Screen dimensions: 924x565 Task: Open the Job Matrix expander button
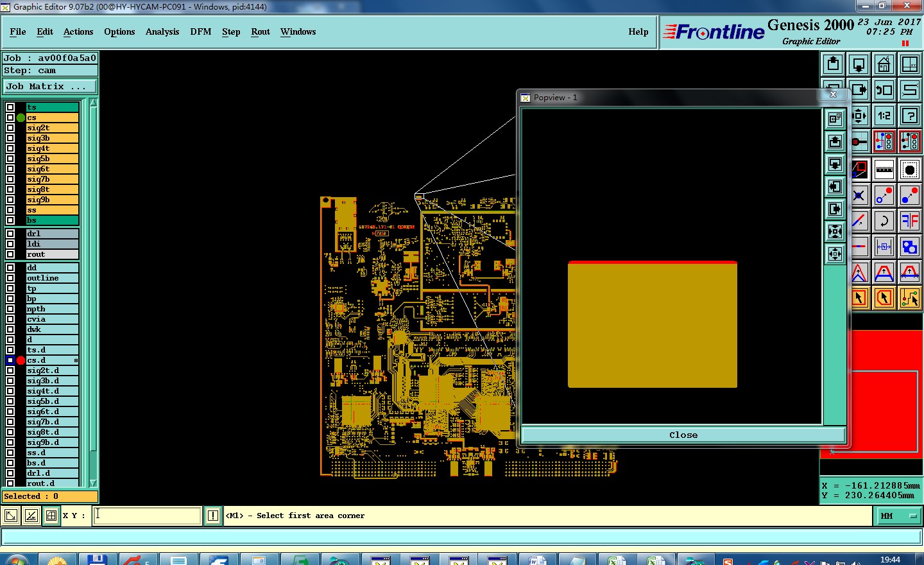[50, 86]
